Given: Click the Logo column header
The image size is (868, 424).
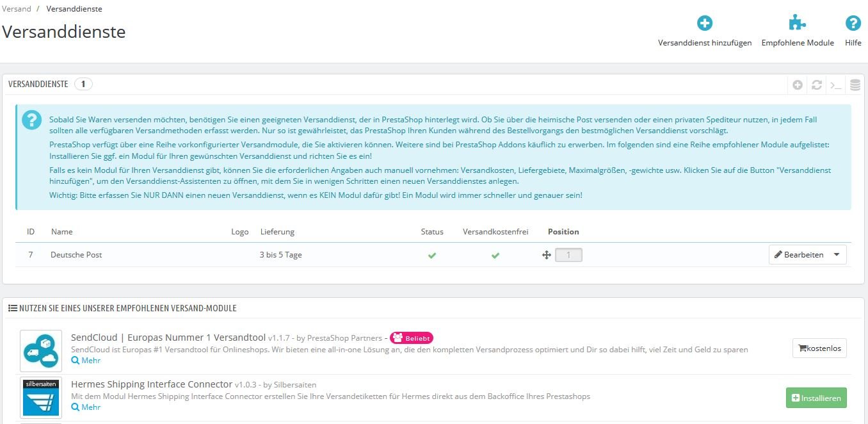Looking at the screenshot, I should [x=240, y=232].
